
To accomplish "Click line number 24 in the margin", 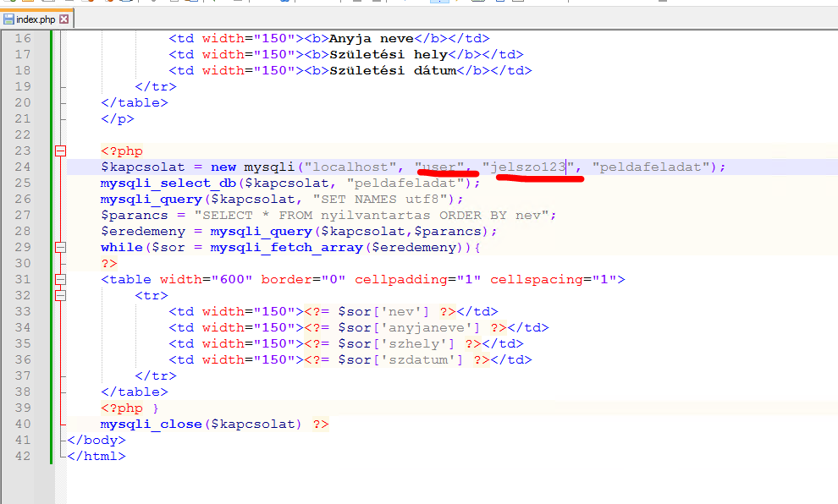I will pos(23,167).
